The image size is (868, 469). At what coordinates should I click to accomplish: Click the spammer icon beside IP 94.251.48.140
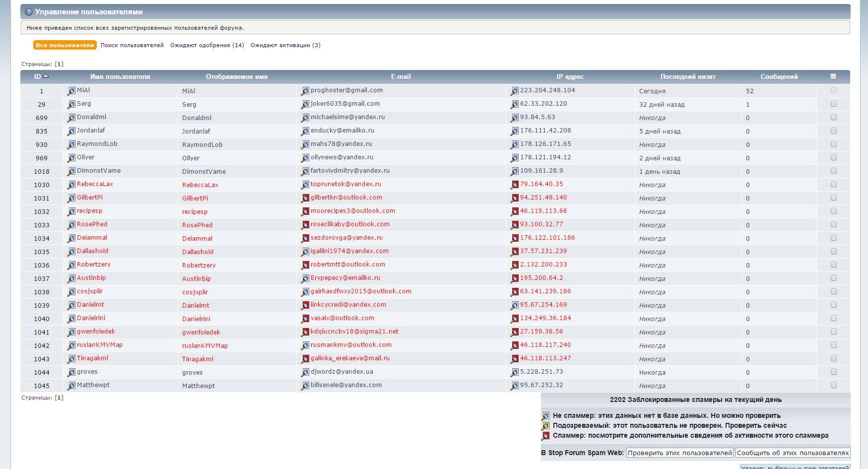coord(515,198)
